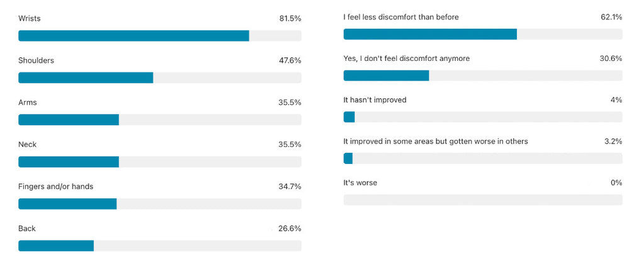
Task: Click the 26.6% value for Back
Action: click(x=290, y=229)
